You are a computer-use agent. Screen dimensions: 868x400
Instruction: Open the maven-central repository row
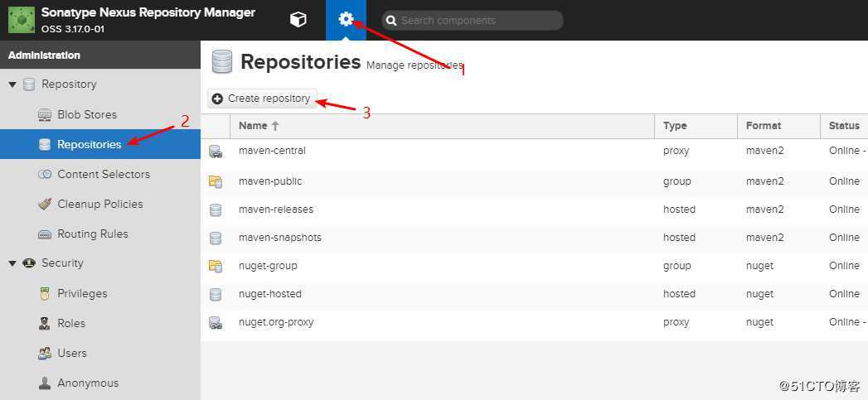click(x=534, y=151)
